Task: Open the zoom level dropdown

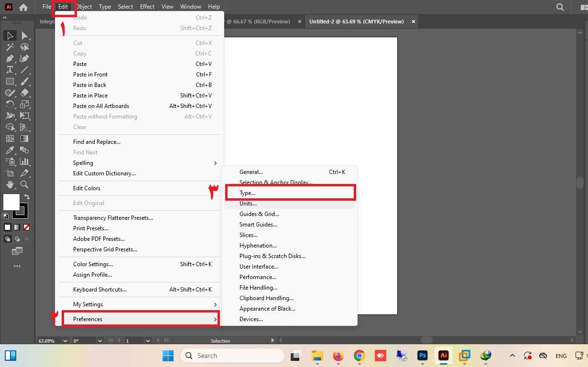Action: [64, 341]
